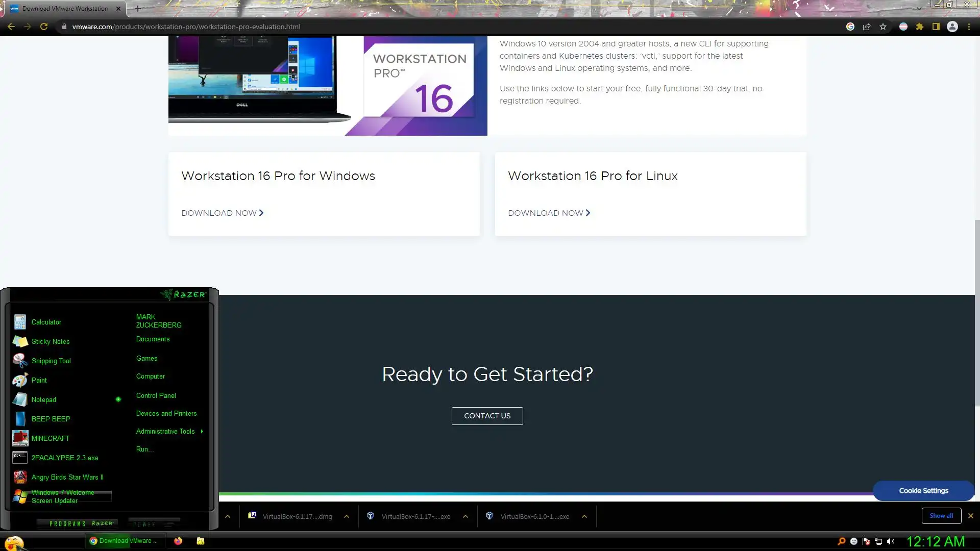Click the page vertical scrollbar
980x551 pixels.
pos(977,311)
